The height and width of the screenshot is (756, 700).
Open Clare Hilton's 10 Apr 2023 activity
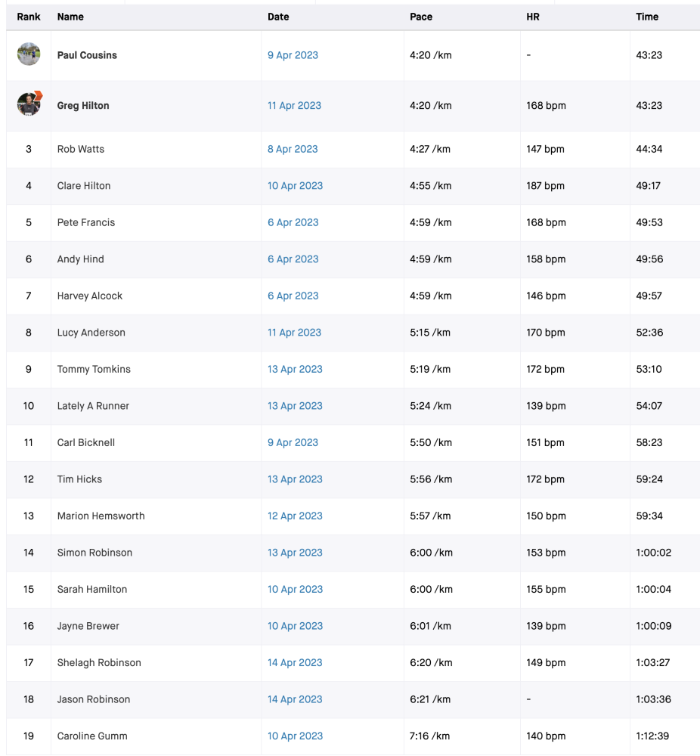pos(295,186)
